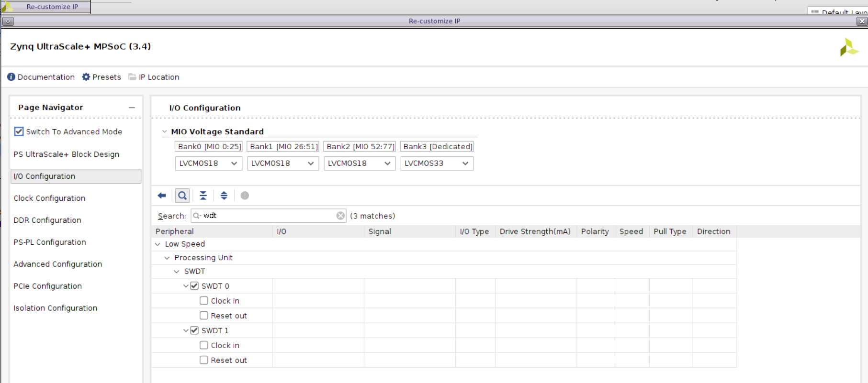Click the back arrow in I/O toolbar
This screenshot has width=868, height=383.
162,196
